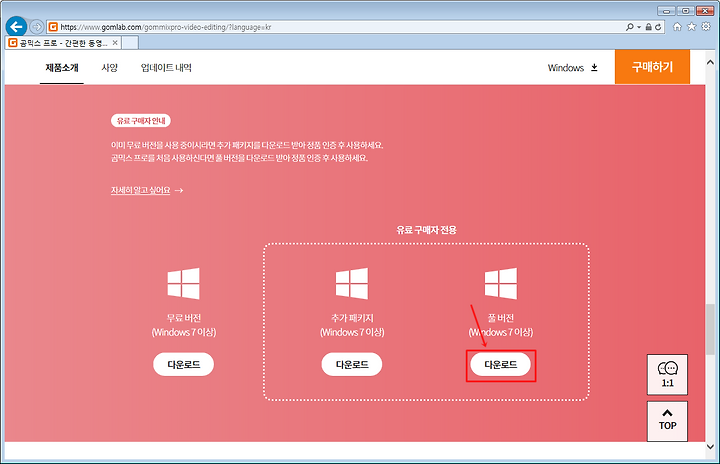Click the 유료 구매자 안내 badge
The width and height of the screenshot is (720, 464).
141,121
